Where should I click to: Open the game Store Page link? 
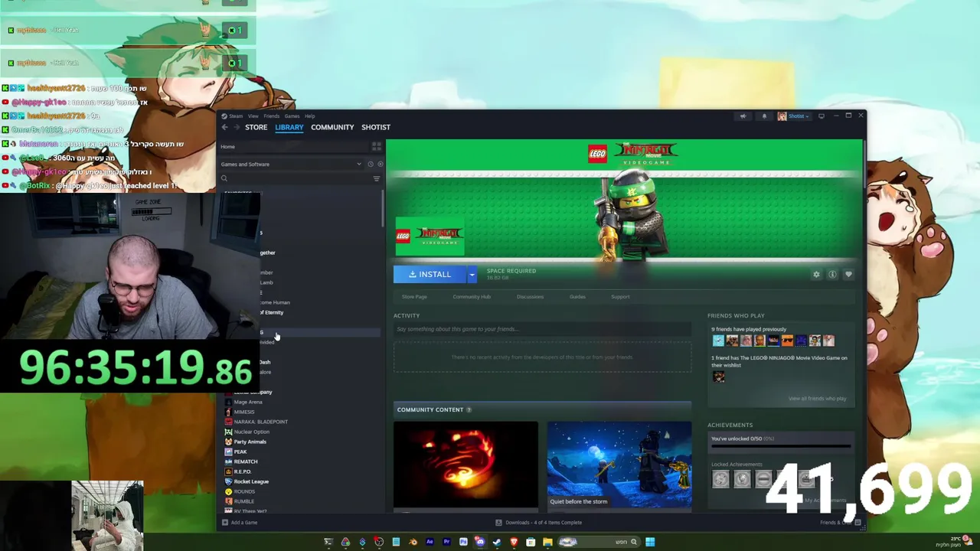(x=414, y=297)
